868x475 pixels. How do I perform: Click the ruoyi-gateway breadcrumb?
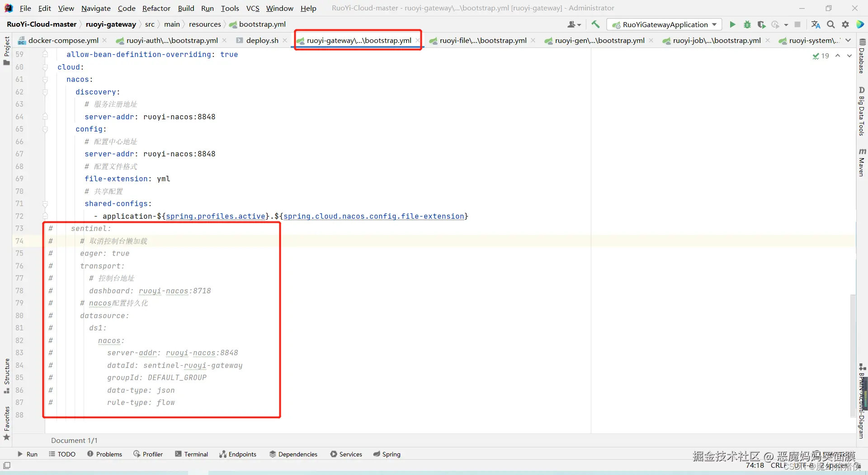[111, 24]
